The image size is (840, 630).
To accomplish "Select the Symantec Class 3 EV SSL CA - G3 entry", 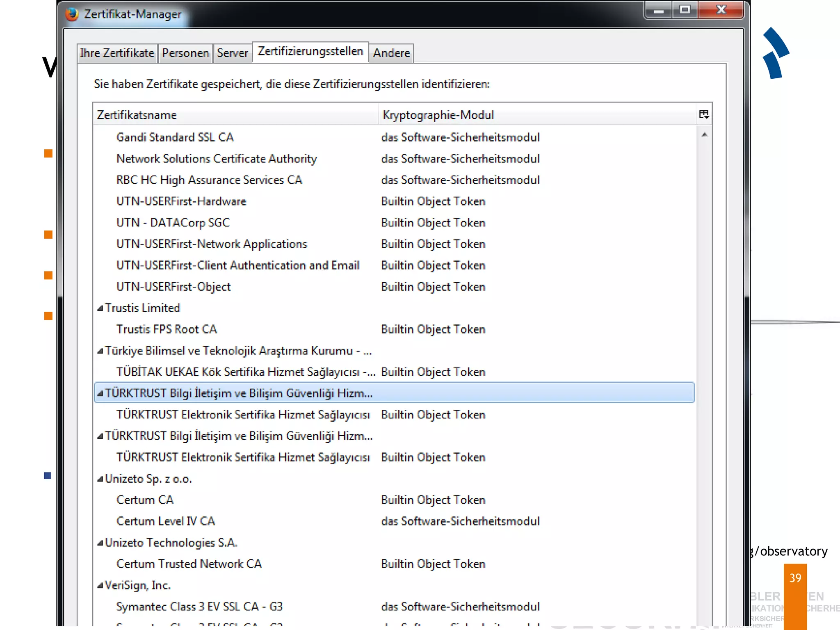I will (199, 607).
